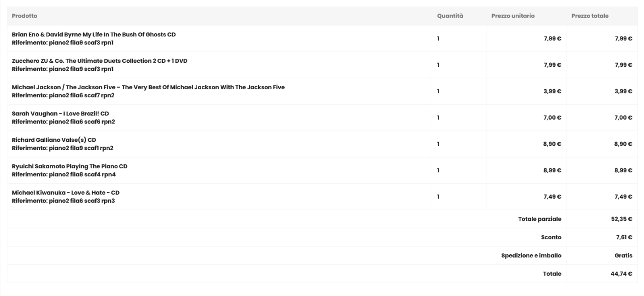
Task: Click the "Gratis" shipping value
Action: pyautogui.click(x=623, y=256)
